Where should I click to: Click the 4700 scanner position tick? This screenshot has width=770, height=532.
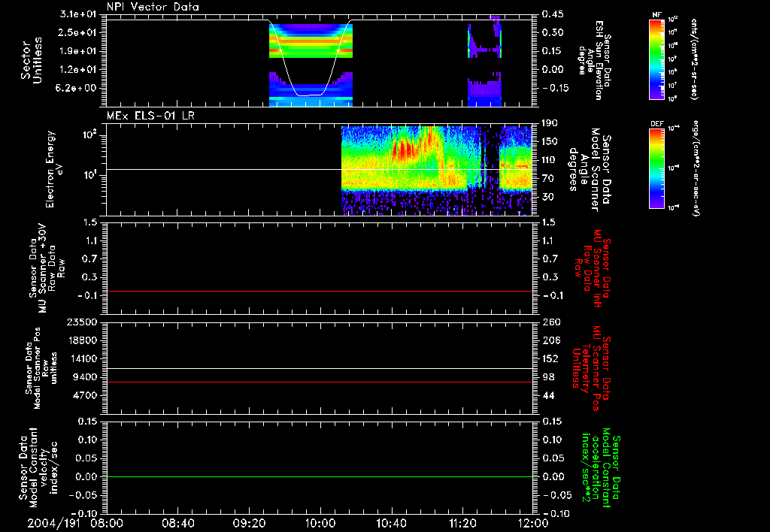[85, 395]
